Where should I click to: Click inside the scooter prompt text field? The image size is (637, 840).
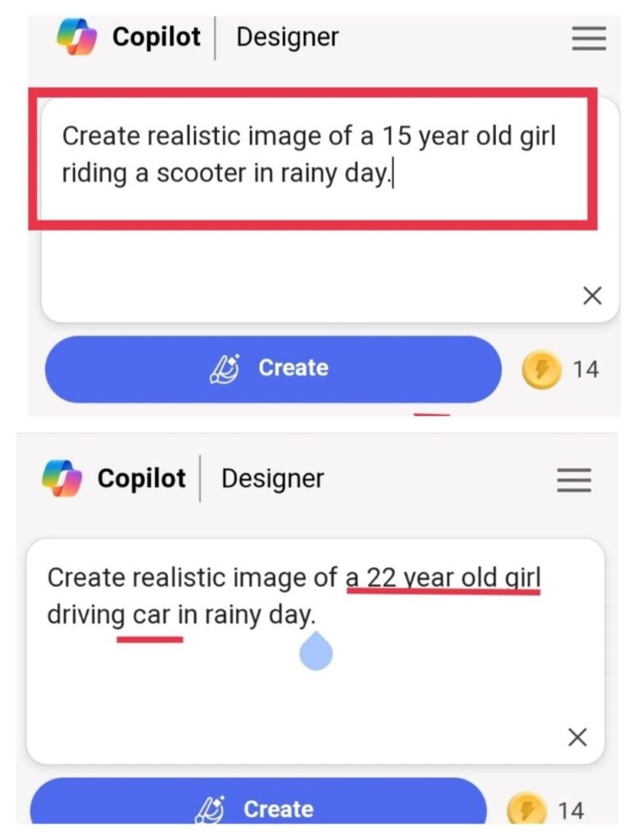tap(312, 154)
